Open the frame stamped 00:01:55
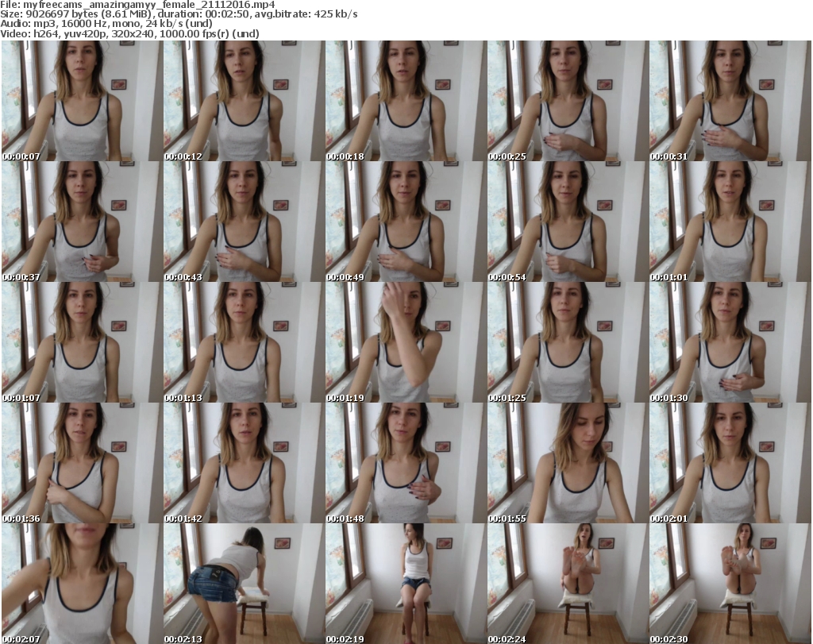The width and height of the screenshot is (813, 644). point(567,463)
